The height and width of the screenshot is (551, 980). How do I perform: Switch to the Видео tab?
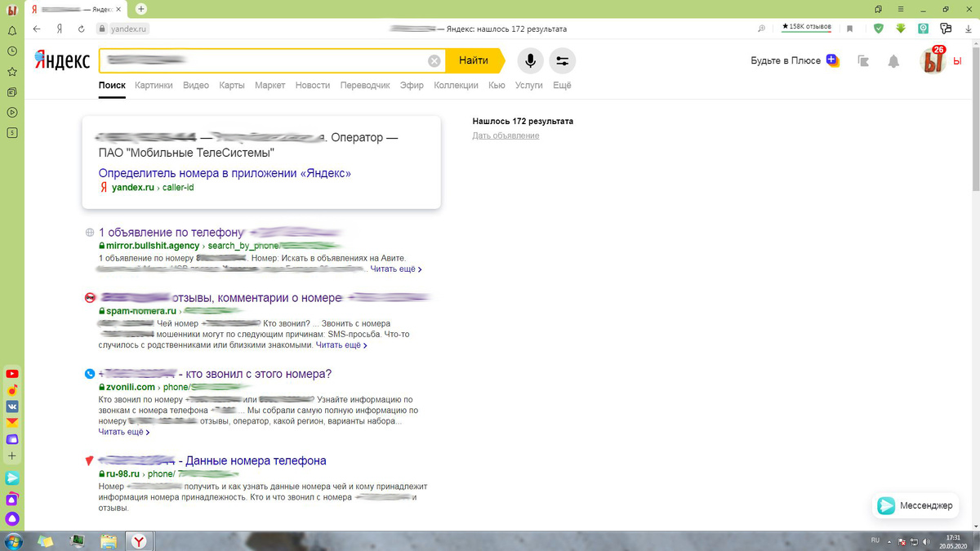[x=196, y=85]
